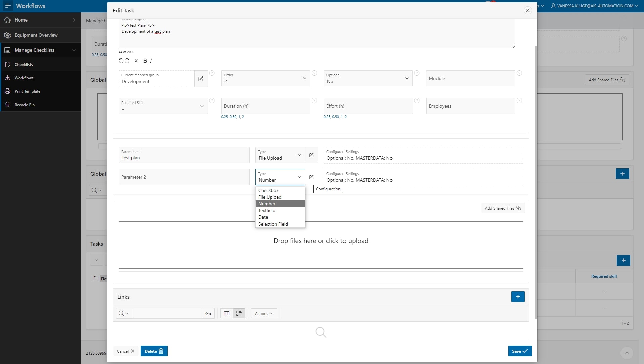Screen dimensions: 644x364
Task: Apply italic formatting with the I icon
Action: (151, 61)
